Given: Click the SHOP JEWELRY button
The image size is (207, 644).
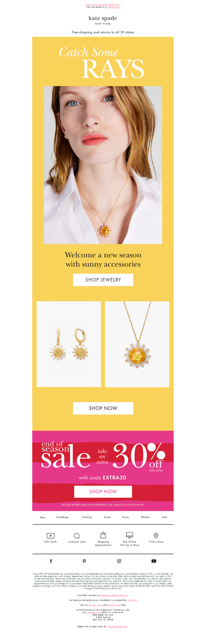Looking at the screenshot, I should 103,280.
